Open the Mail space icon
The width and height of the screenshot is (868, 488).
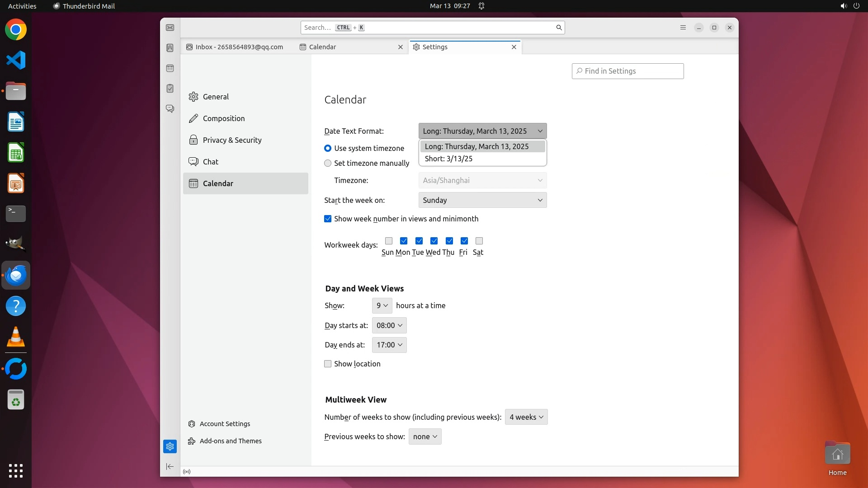170,28
